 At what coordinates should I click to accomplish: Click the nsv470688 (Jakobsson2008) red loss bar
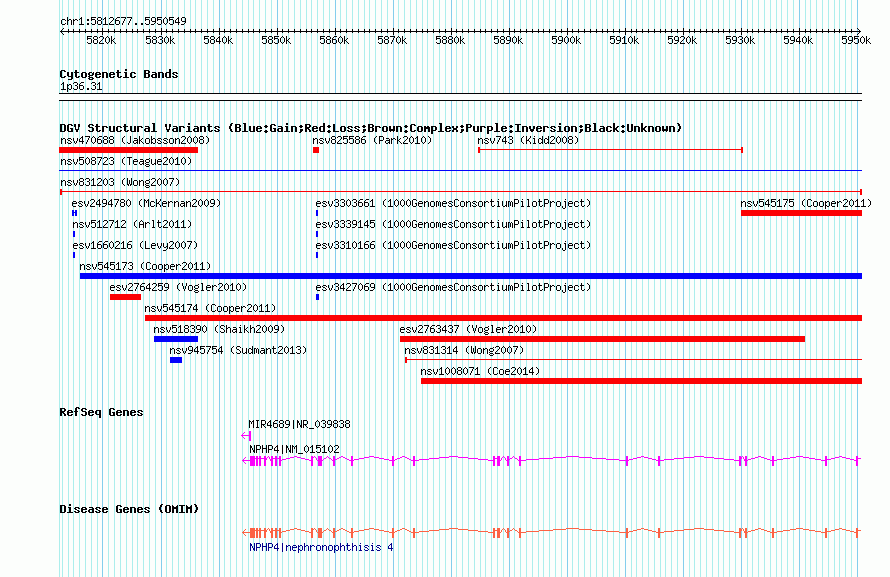pyautogui.click(x=128, y=150)
